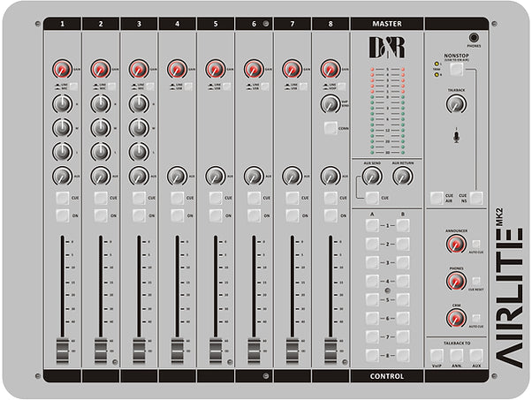Screen dimensions: 532x400
Task: Toggle channel 2 LINE/MIC input switch
Action: point(111,87)
